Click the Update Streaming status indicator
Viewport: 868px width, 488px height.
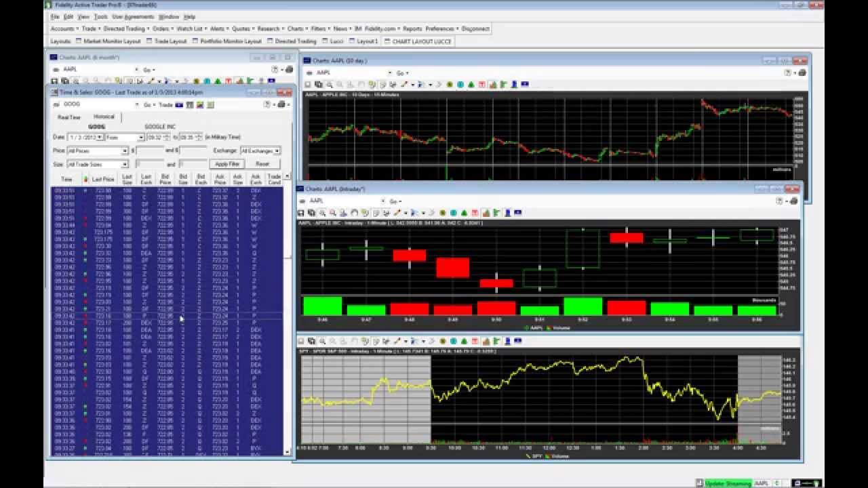(728, 483)
